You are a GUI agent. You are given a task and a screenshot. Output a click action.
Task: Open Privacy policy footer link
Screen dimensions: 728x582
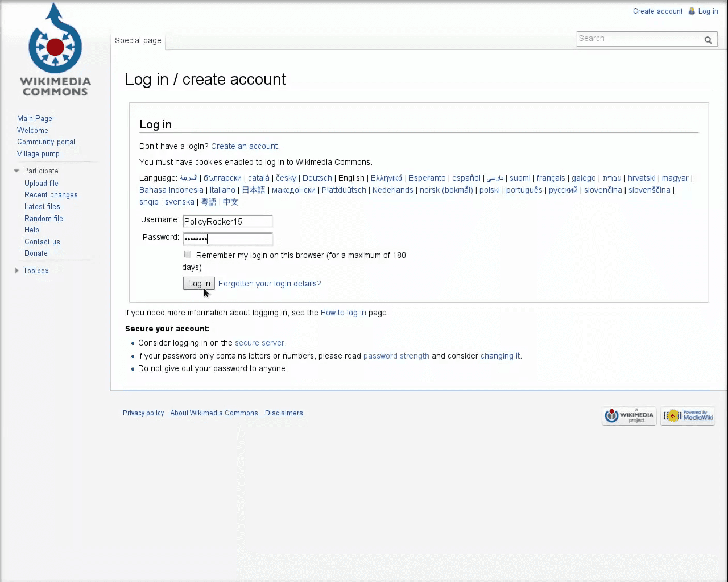pyautogui.click(x=143, y=413)
